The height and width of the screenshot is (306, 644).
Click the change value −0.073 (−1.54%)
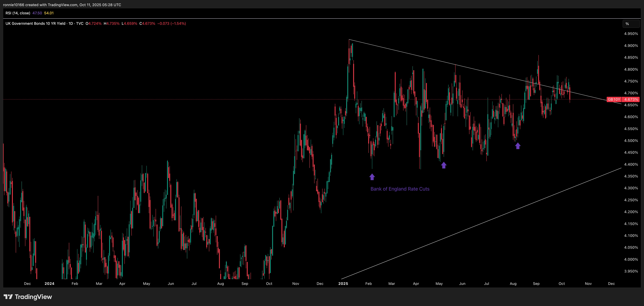pyautogui.click(x=172, y=24)
